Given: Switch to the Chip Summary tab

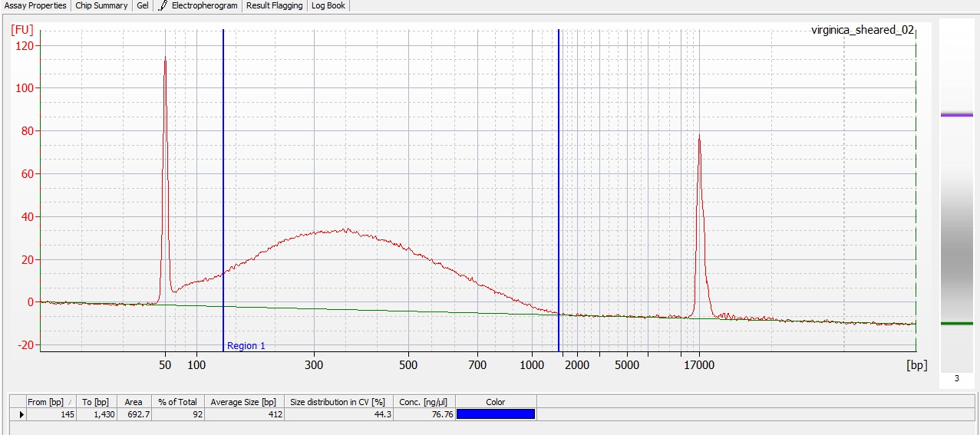Looking at the screenshot, I should tap(101, 6).
